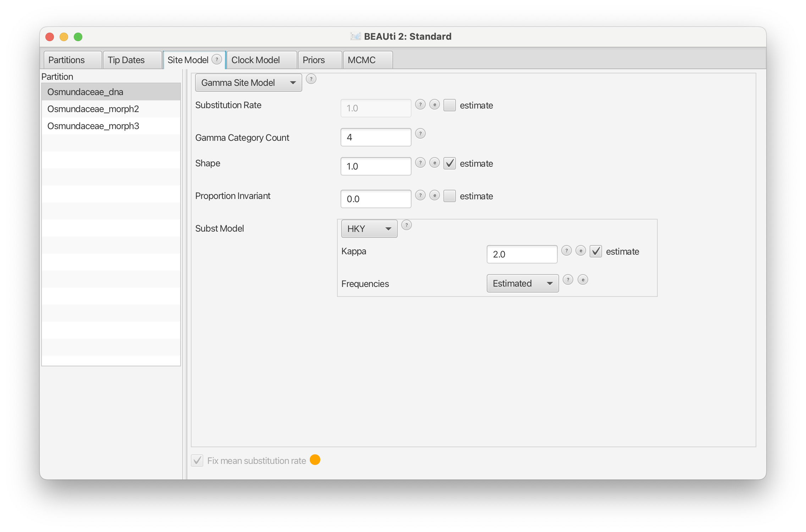Click Substitution Rate edit 'e' icon
Screen dimensions: 806x532
click(435, 105)
